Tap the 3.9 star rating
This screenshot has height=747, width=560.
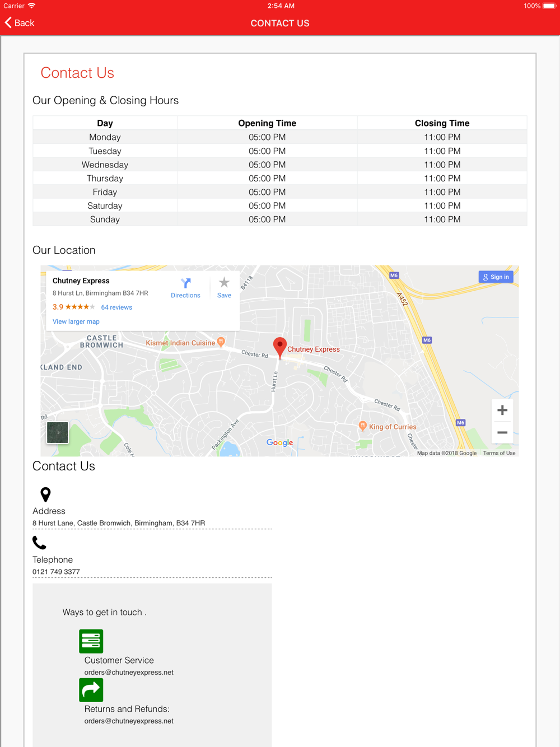[74, 307]
